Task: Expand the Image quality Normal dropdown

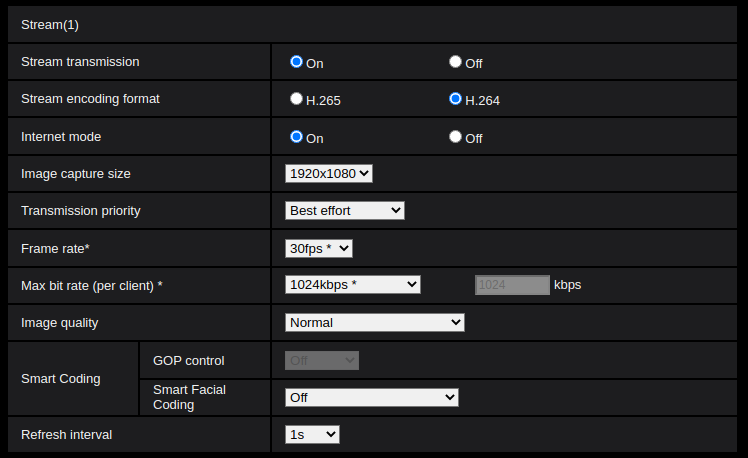Action: [375, 322]
